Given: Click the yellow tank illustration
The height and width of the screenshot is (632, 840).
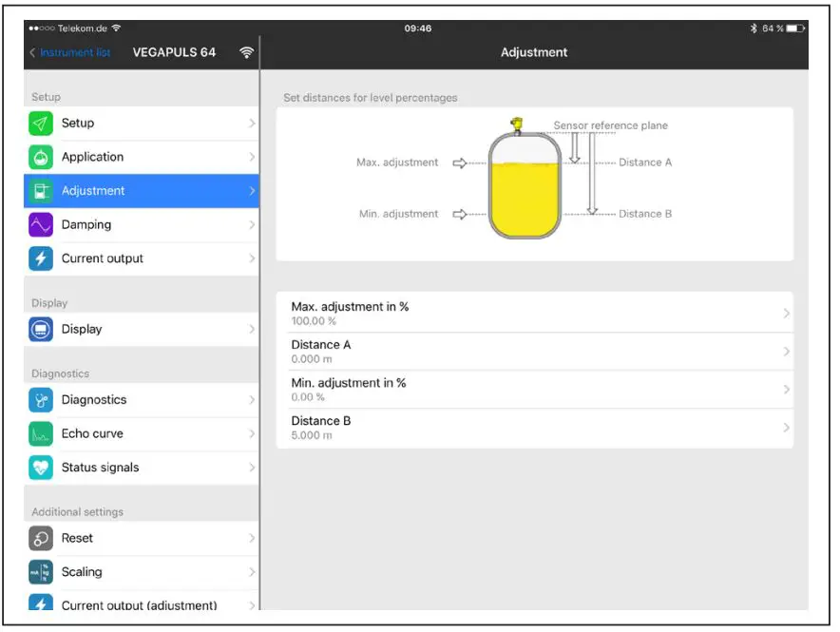Looking at the screenshot, I should point(525,185).
